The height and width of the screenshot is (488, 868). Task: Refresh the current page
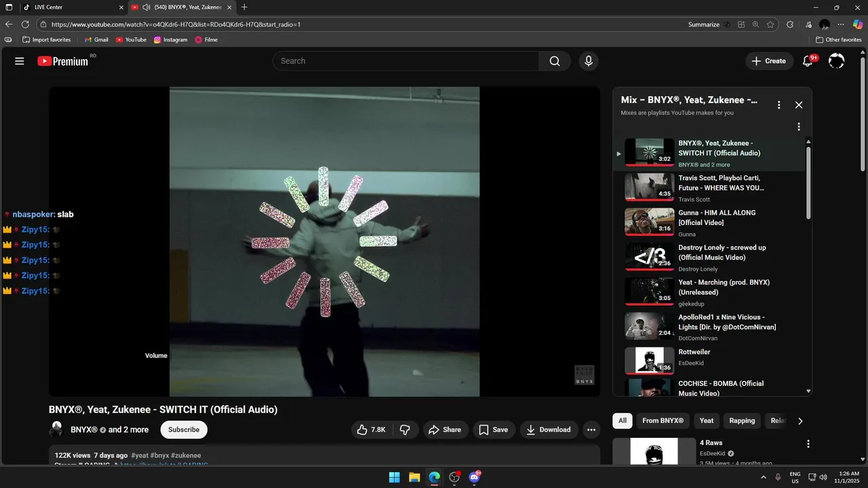(25, 24)
